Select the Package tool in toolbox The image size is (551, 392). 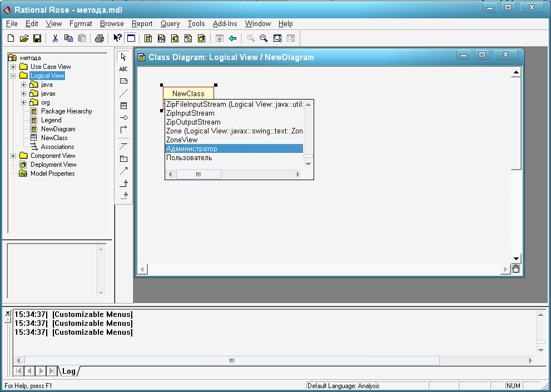pyautogui.click(x=123, y=158)
